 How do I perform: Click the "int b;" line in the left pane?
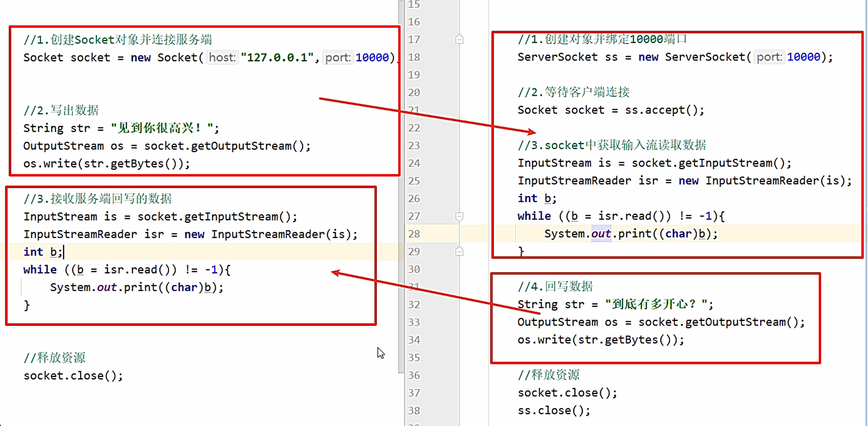pos(43,252)
